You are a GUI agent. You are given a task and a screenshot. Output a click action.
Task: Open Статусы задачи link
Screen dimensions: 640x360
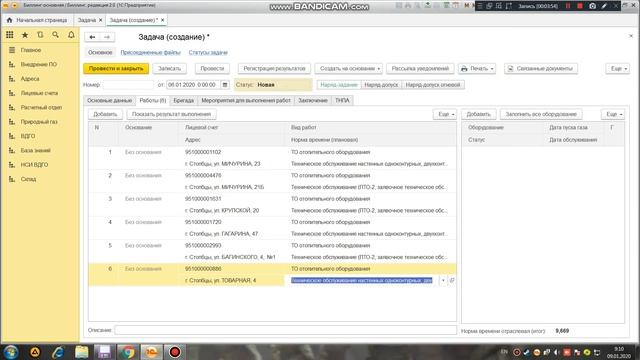(x=208, y=53)
